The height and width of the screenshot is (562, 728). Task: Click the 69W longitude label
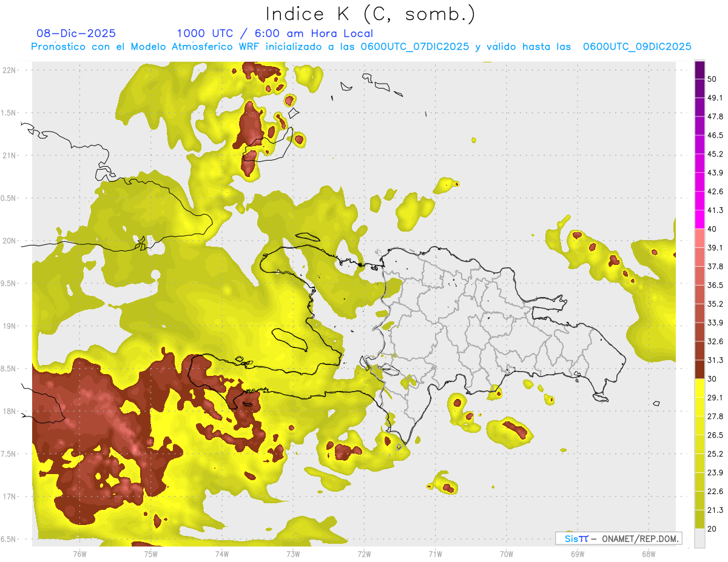point(577,554)
